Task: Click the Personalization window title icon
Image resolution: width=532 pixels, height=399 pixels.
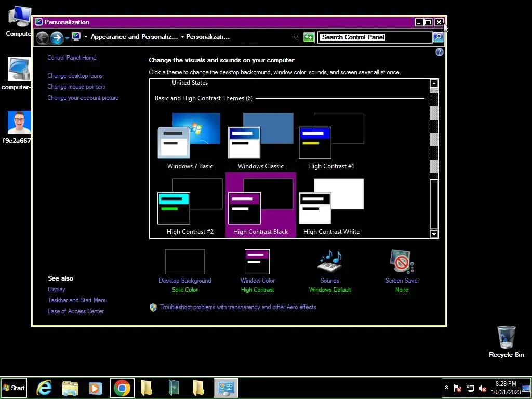Action: [x=39, y=22]
